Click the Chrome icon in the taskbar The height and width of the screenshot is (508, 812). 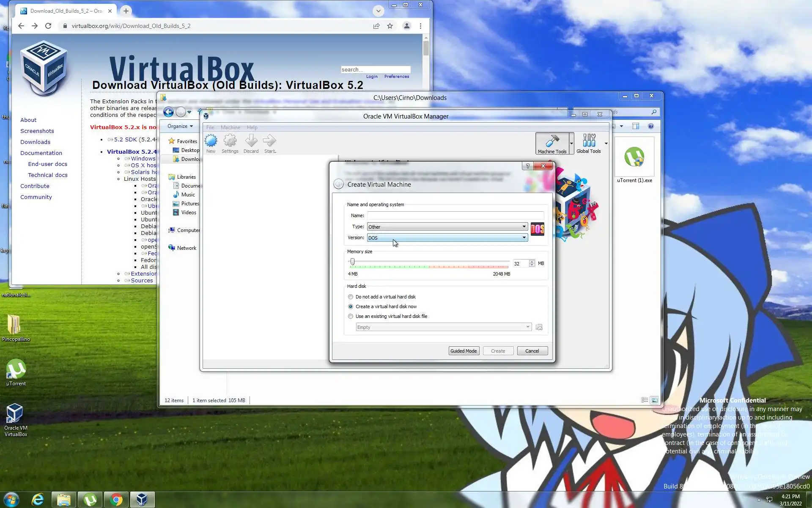(x=116, y=500)
